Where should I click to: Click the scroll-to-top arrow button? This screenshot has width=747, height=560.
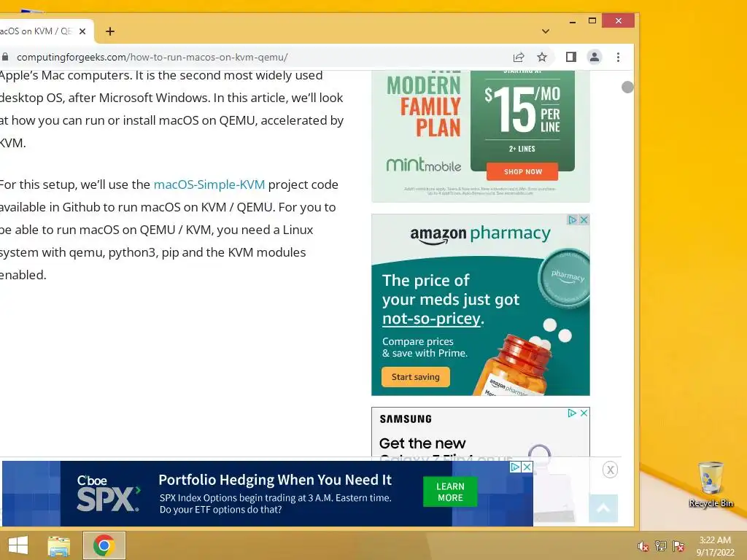pos(603,508)
